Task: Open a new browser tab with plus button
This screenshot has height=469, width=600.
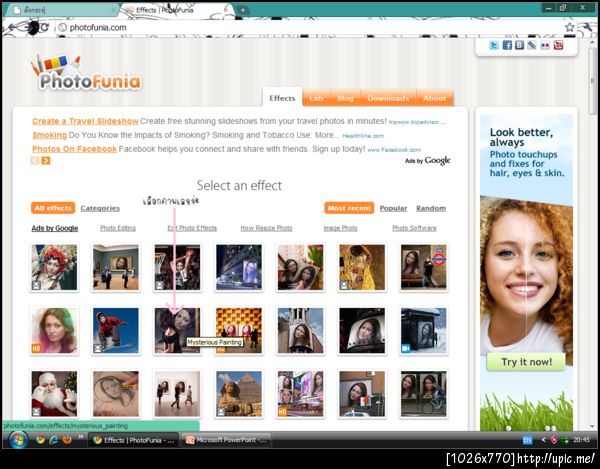Action: tap(243, 10)
